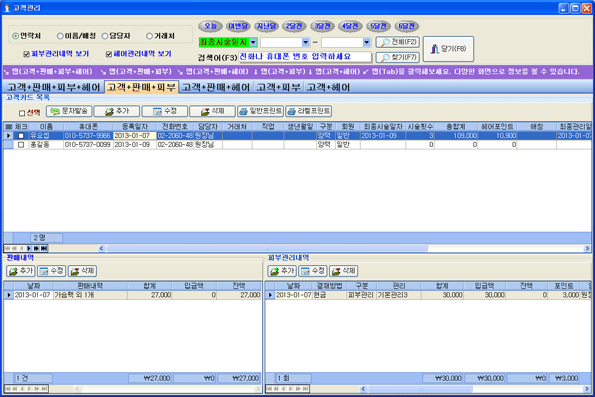Click the 지난달 date filter button
This screenshot has height=397, width=595.
(266, 26)
